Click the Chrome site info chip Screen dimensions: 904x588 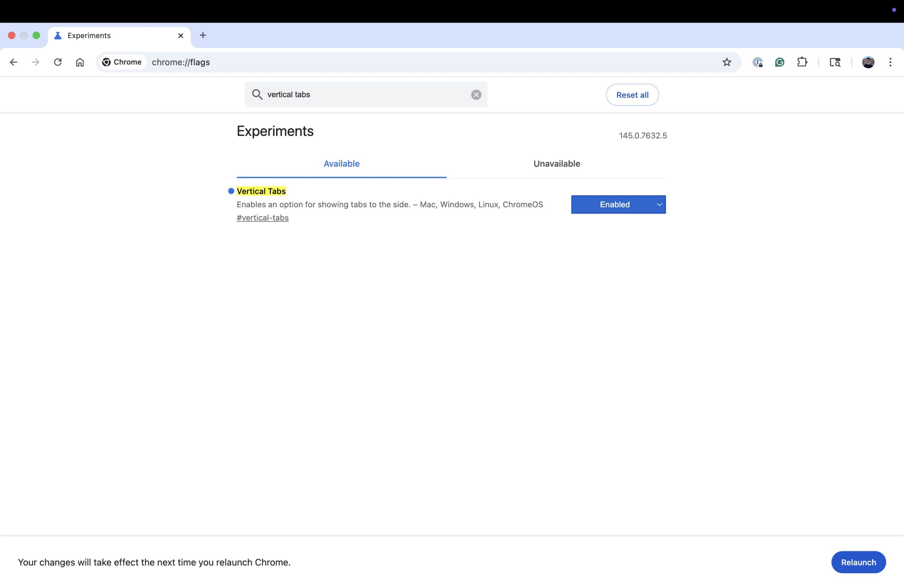coord(122,62)
